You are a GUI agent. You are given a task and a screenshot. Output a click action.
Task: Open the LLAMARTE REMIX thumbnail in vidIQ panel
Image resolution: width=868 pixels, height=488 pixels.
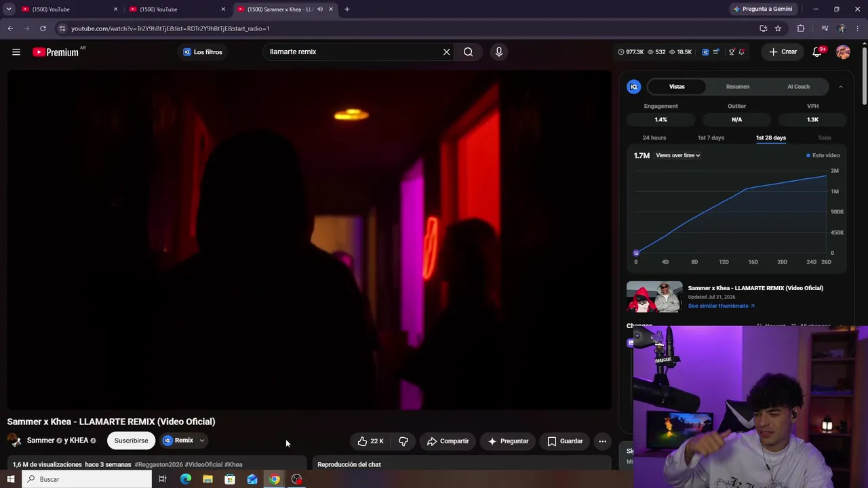pyautogui.click(x=654, y=297)
